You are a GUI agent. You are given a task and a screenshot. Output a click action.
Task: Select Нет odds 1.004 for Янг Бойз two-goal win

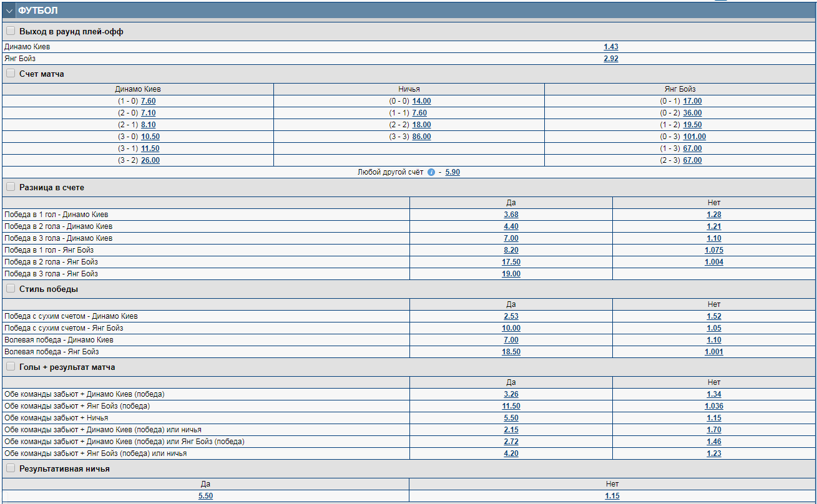click(x=714, y=262)
